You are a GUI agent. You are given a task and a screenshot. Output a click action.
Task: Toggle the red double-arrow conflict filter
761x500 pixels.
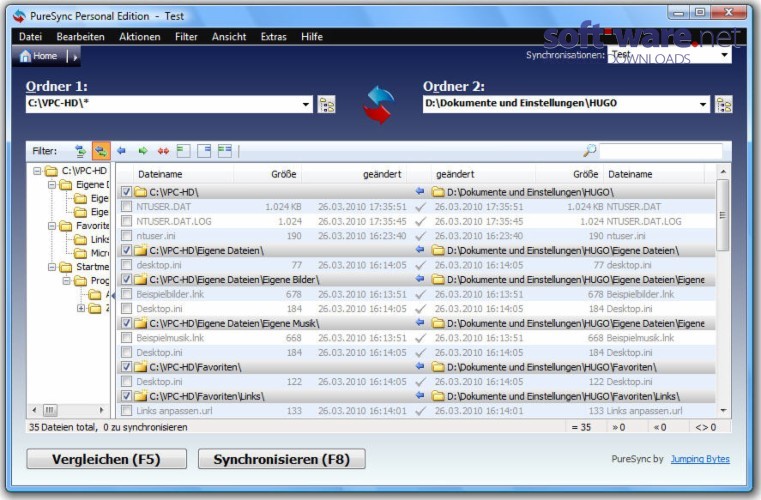click(x=164, y=151)
